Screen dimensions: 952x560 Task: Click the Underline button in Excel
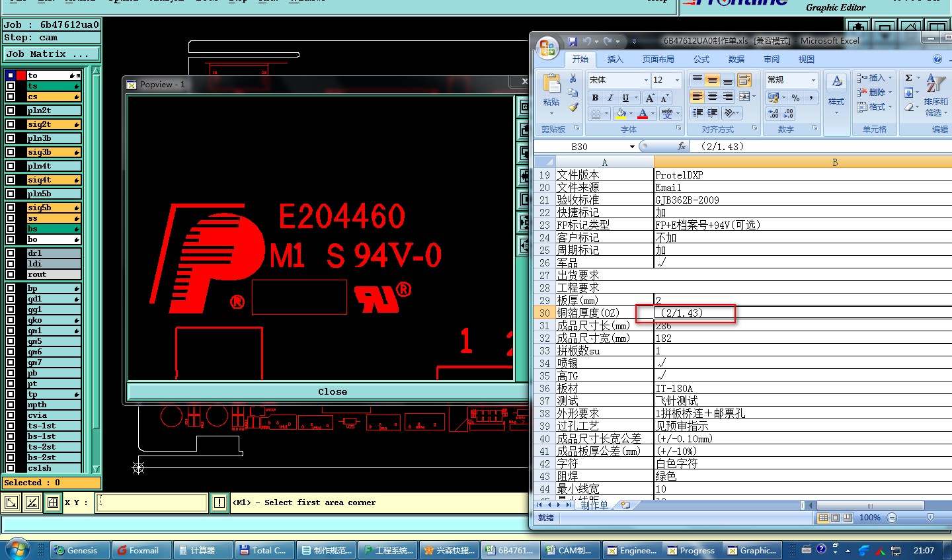625,98
